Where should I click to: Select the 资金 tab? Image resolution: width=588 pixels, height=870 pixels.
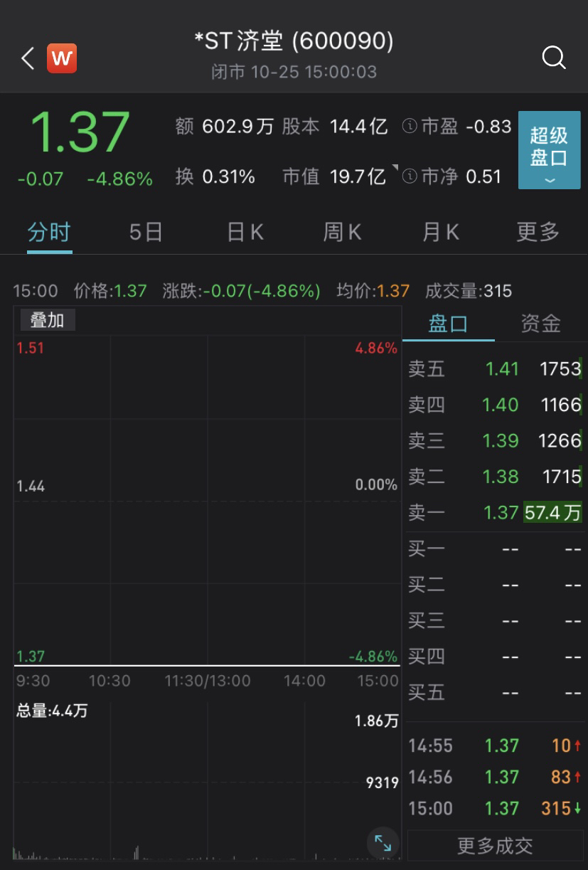coord(540,324)
